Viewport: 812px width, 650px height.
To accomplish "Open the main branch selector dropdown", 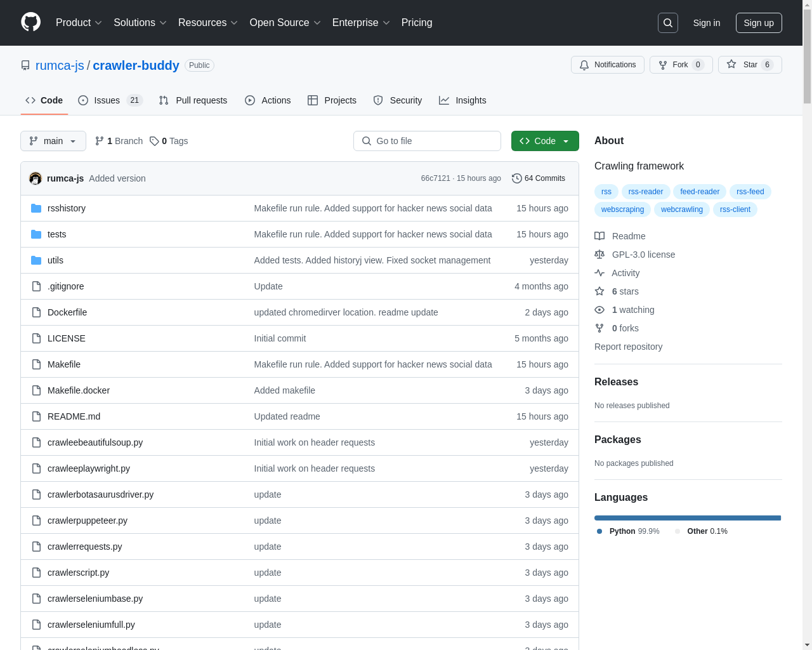I will [x=53, y=141].
